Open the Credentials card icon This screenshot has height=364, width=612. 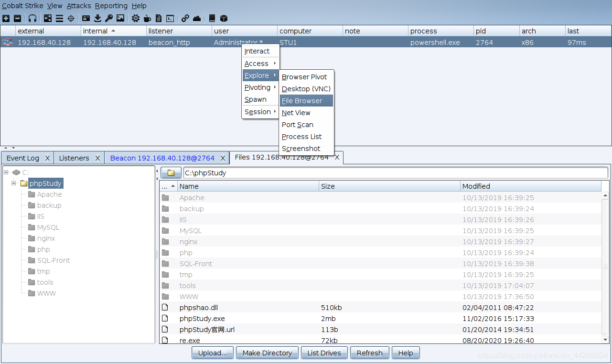[86, 19]
